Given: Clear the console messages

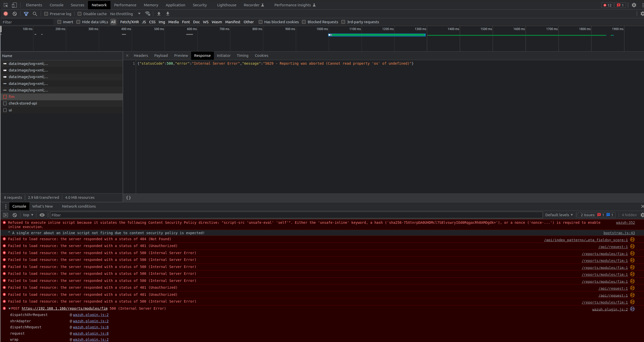Looking at the screenshot, I should 14,215.
